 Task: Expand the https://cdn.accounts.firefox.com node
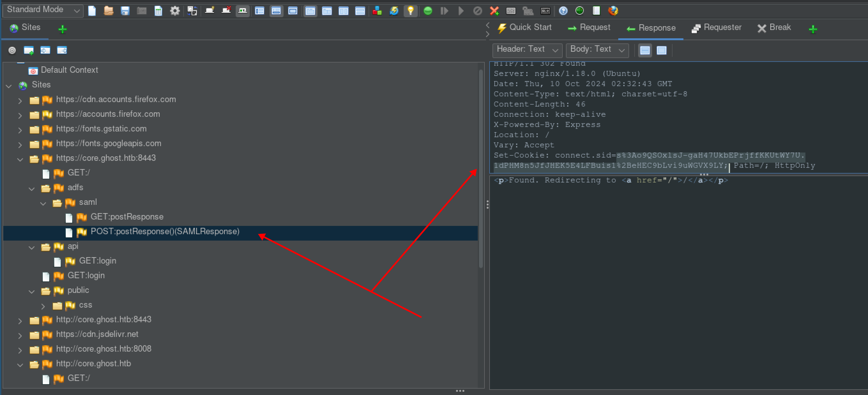coord(20,101)
